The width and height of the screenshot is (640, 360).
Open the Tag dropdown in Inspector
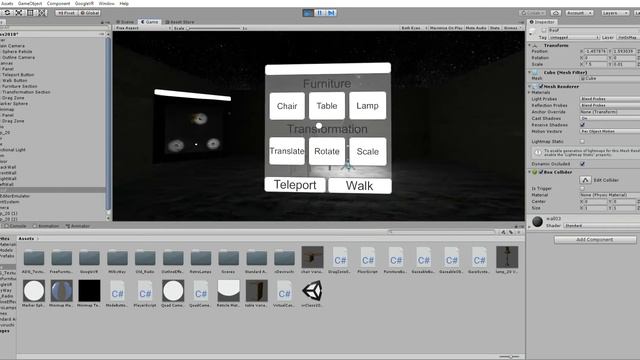coord(574,38)
